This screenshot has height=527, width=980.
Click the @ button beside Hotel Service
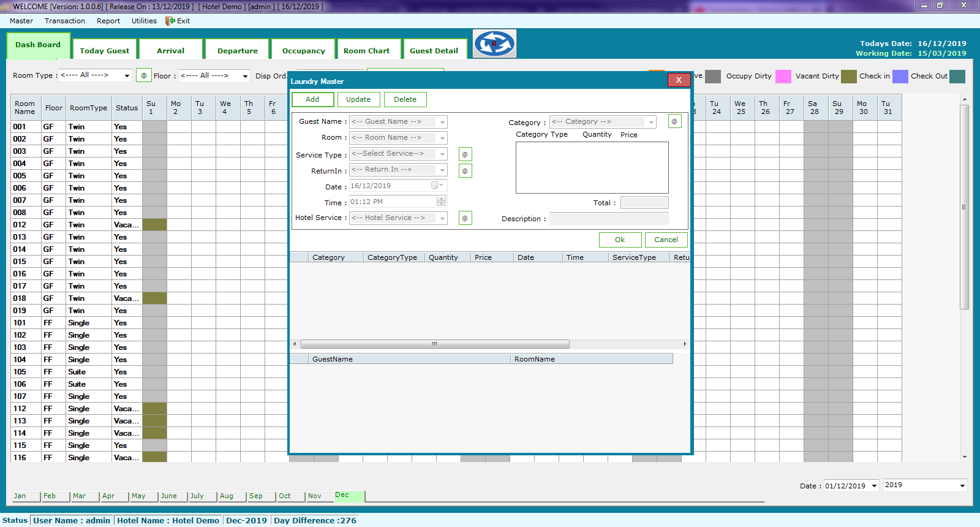click(465, 218)
